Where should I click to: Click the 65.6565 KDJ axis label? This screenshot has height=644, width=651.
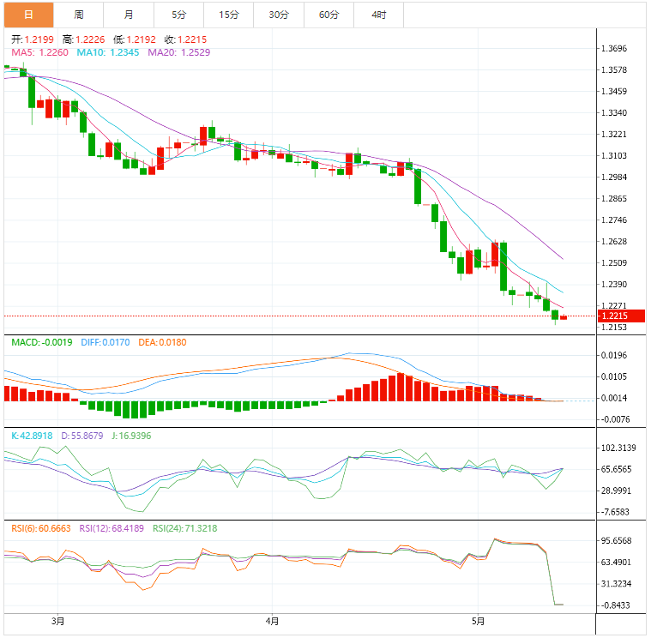pos(616,469)
